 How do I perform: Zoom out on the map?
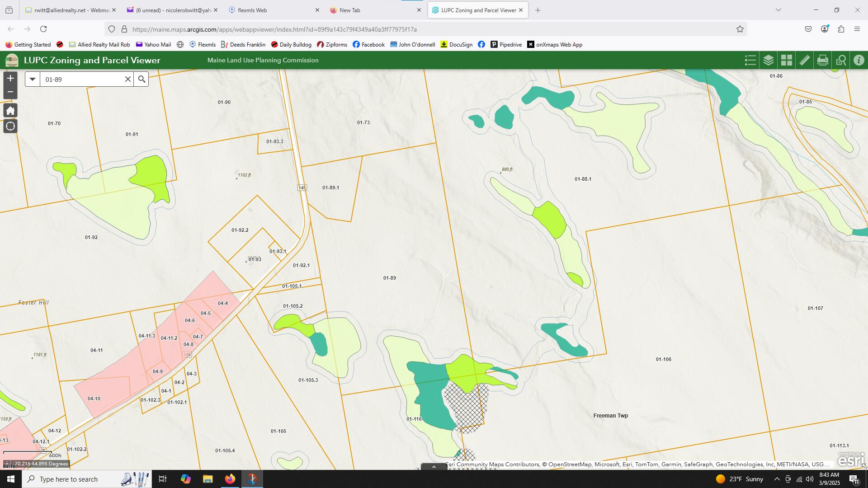pyautogui.click(x=10, y=92)
